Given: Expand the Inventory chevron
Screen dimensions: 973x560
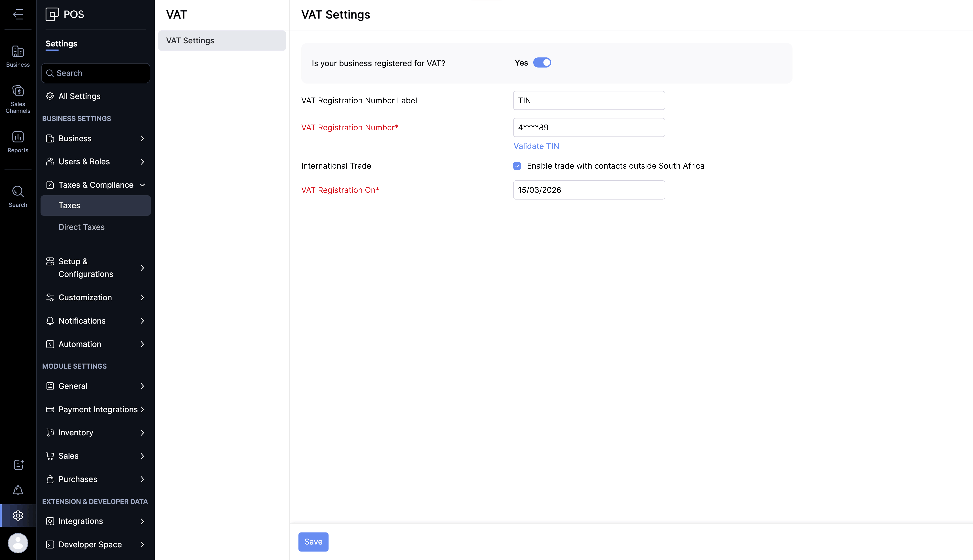Looking at the screenshot, I should (142, 433).
